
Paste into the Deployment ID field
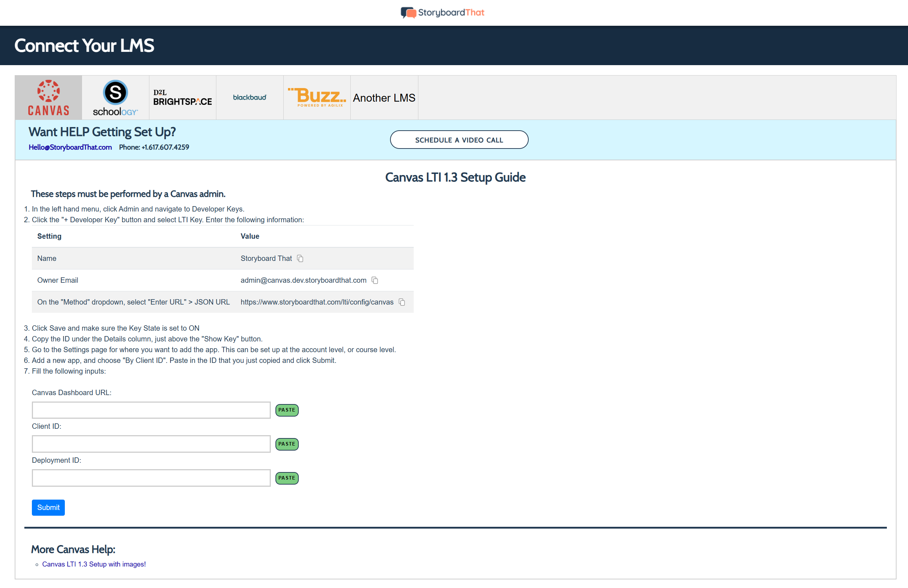point(287,478)
